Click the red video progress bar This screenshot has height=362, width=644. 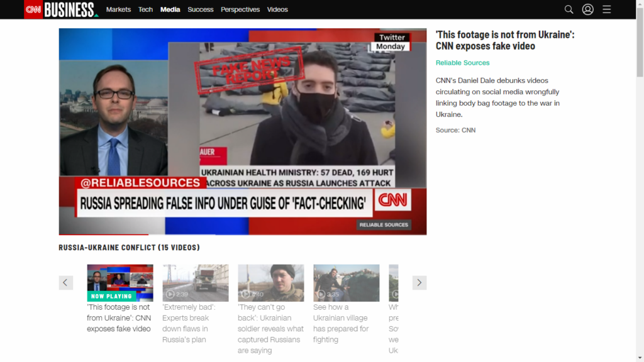[104, 234]
